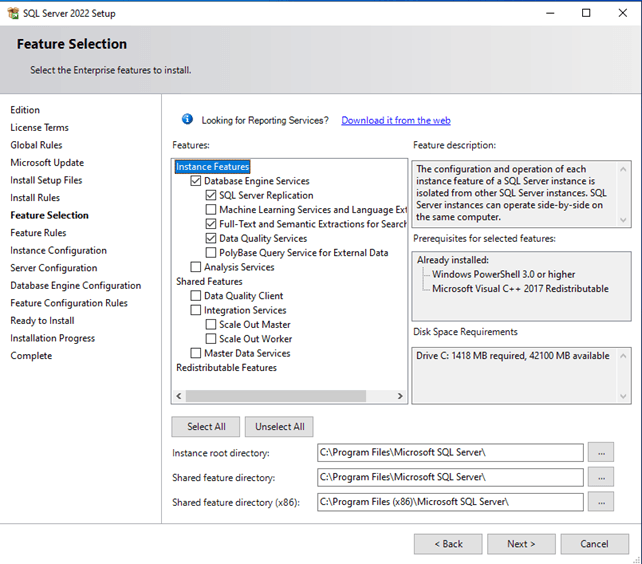Check the Analysis Services feature

pyautogui.click(x=196, y=267)
